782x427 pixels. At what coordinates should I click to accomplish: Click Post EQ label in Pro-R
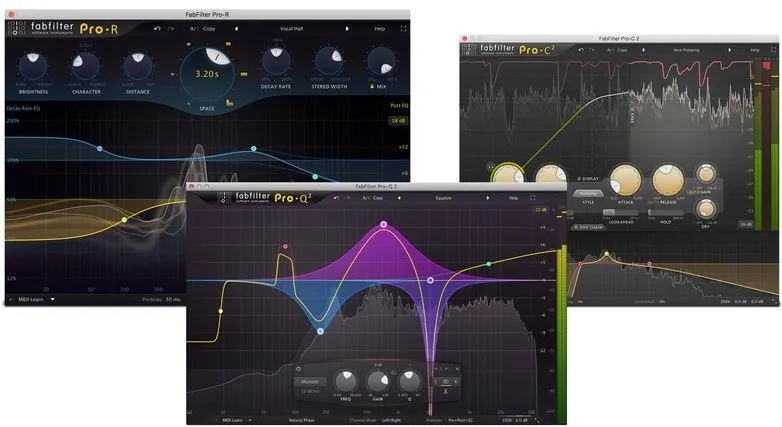point(399,106)
